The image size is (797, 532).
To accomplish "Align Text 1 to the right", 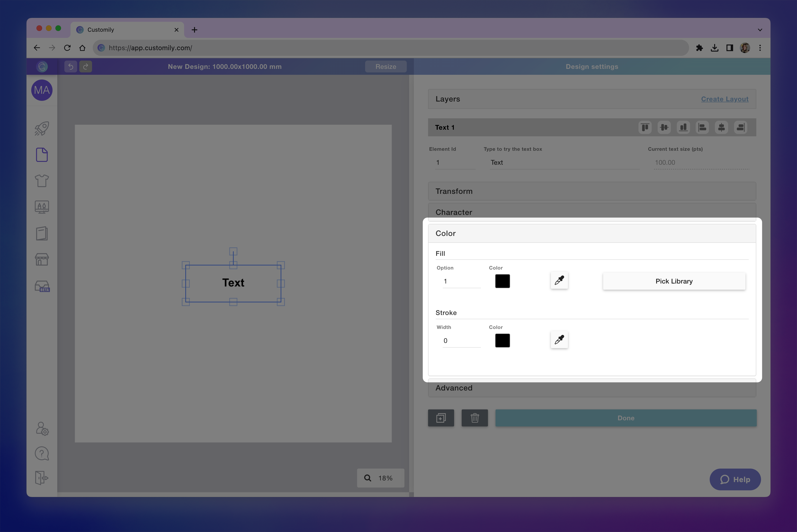I will (740, 127).
